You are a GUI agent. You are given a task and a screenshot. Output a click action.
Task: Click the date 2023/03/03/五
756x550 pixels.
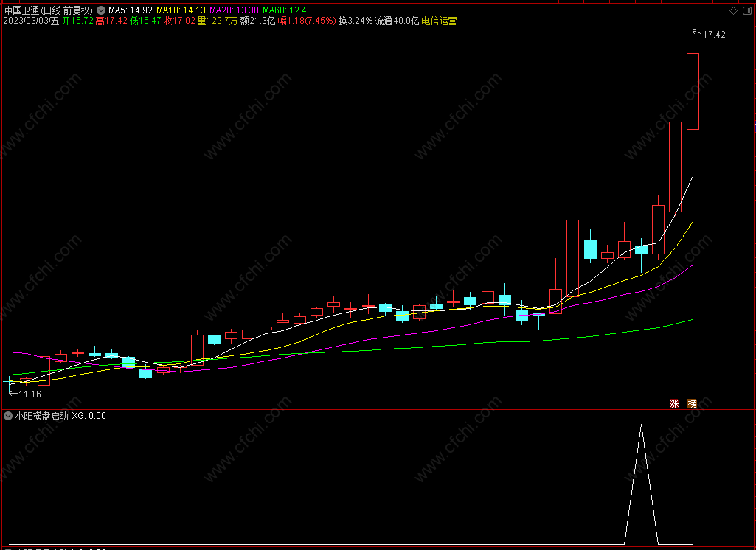pyautogui.click(x=31, y=21)
